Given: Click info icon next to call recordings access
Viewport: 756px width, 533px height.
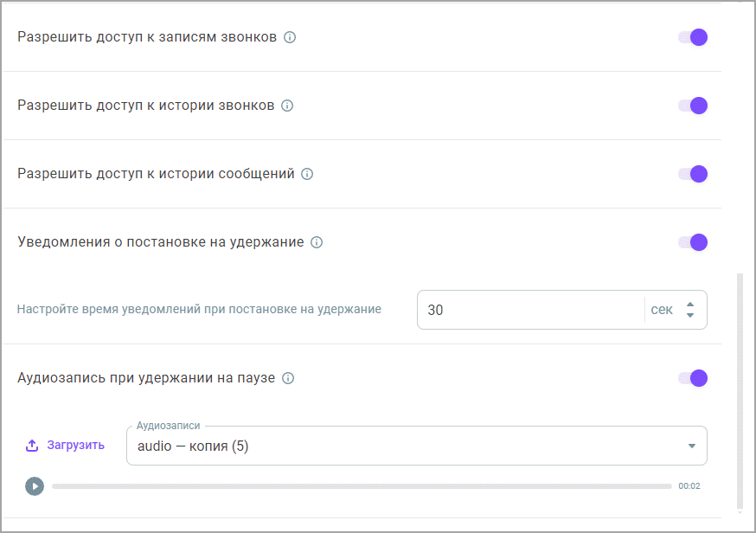Looking at the screenshot, I should pyautogui.click(x=289, y=37).
